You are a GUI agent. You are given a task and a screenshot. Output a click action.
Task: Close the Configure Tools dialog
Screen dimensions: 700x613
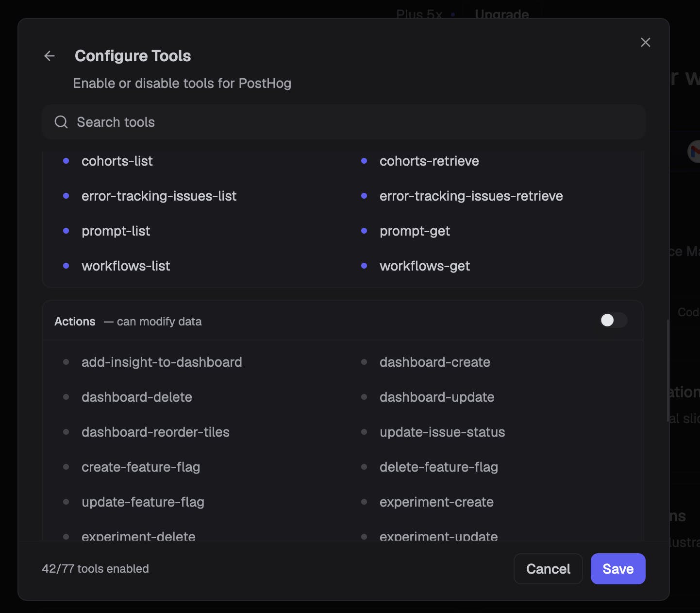coord(645,42)
